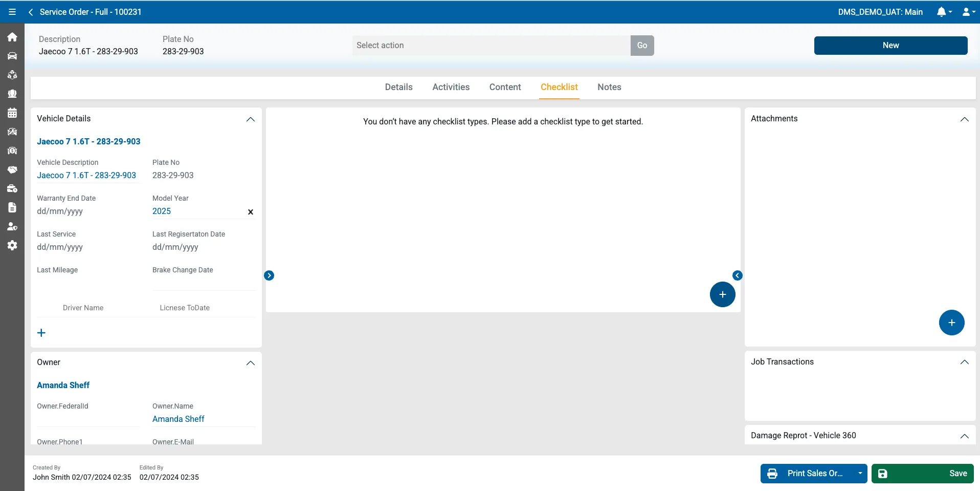Add an attachment with plus button

point(952,323)
